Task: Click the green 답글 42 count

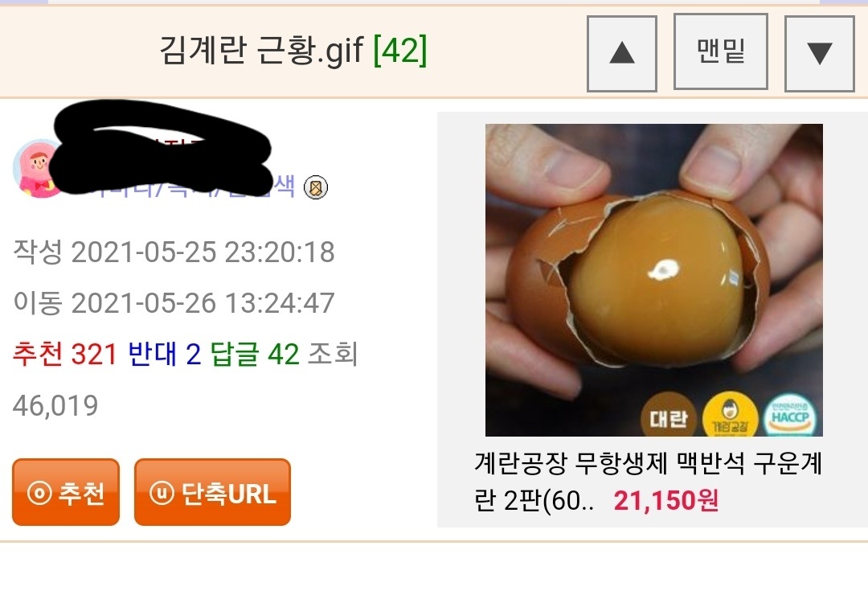Action: (x=255, y=354)
